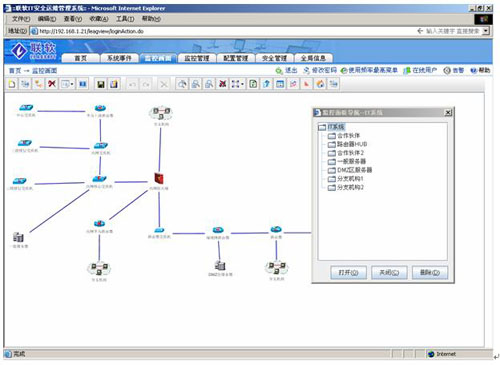Viewport: 500px width, 365px height.
Task: Click the new blank page toolbar icon
Action: 12,84
